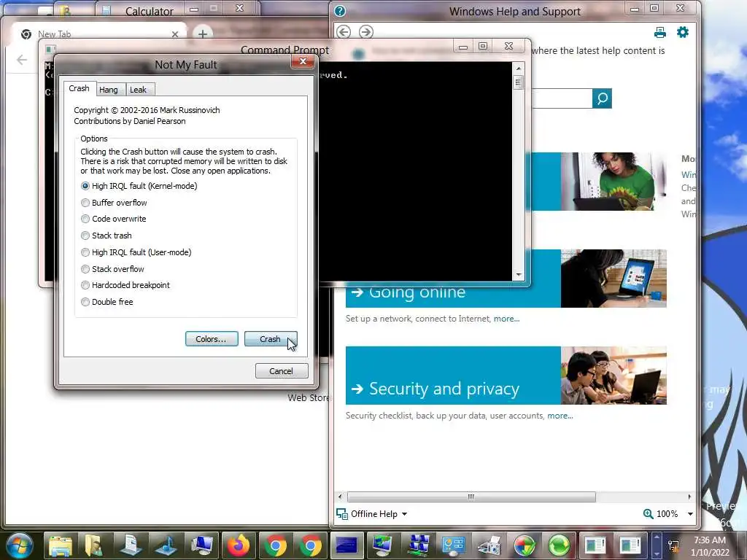
Task: Click the second Chrome taskbar icon
Action: point(311,545)
